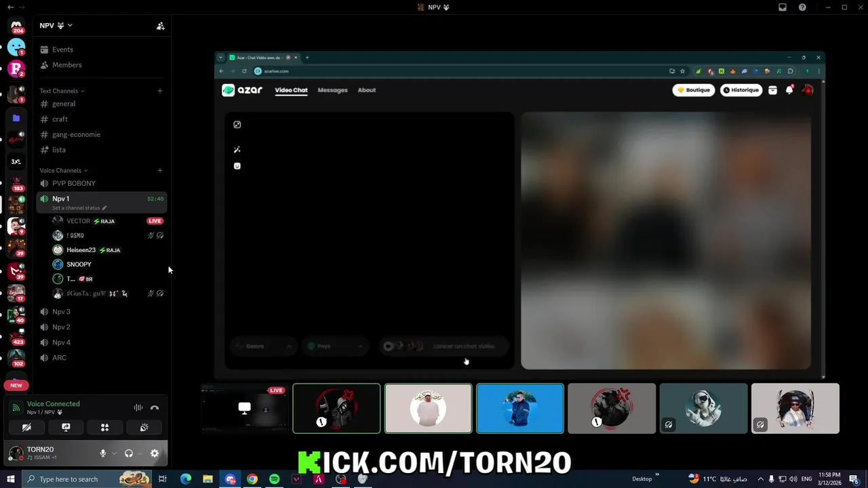The width and height of the screenshot is (868, 488).
Task: Open Azar About tab
Action: tap(367, 90)
